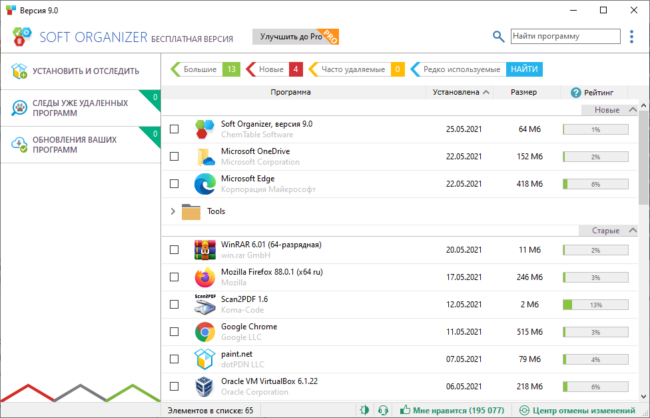The height and width of the screenshot is (418, 650).
Task: Check the paint.net checkbox
Action: (x=174, y=359)
